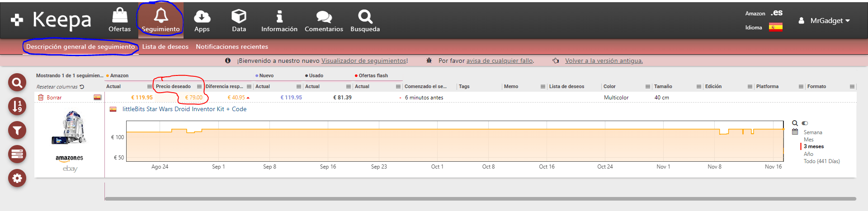
Task: Click Resetear columnas
Action: tap(57, 87)
